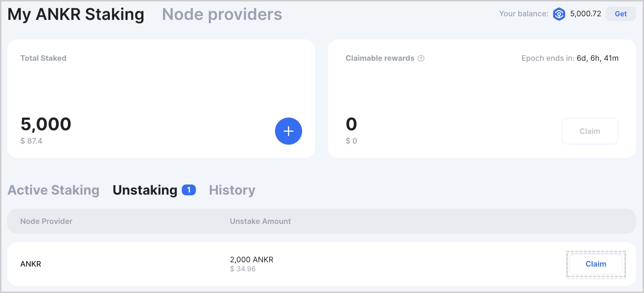Click the blue plus stake button
This screenshot has height=293, width=644.
288,131
